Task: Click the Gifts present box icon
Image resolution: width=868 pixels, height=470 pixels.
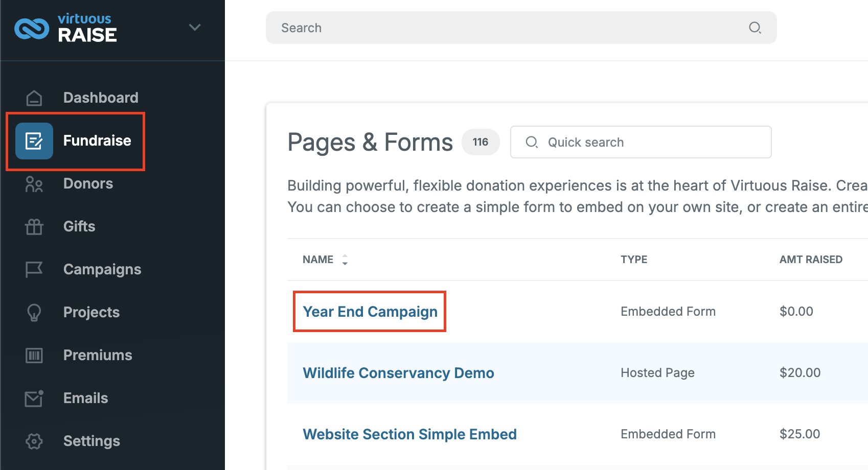Action: [x=34, y=226]
